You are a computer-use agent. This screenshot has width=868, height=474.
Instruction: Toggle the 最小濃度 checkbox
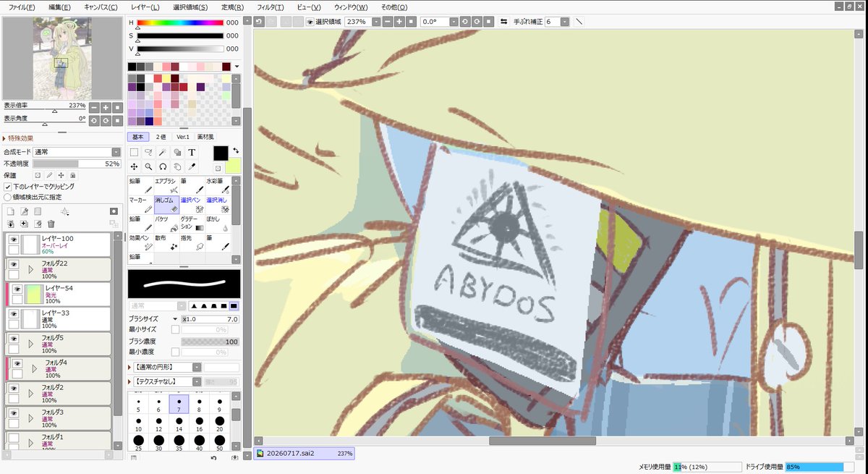[175, 352]
